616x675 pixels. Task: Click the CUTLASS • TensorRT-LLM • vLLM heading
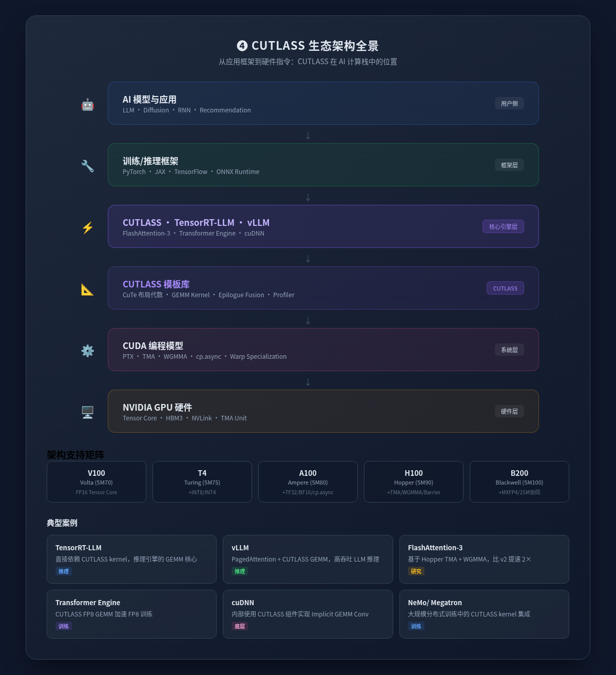tap(196, 223)
